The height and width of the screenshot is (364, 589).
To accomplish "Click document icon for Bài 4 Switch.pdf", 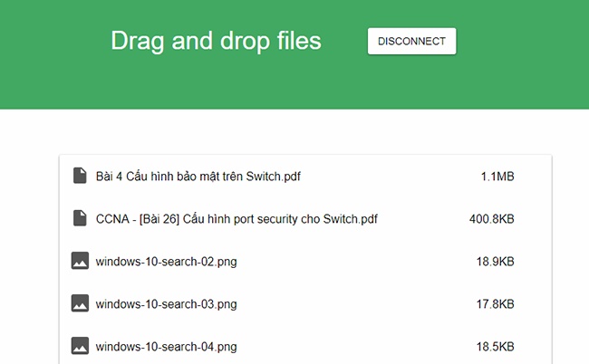I will [80, 176].
